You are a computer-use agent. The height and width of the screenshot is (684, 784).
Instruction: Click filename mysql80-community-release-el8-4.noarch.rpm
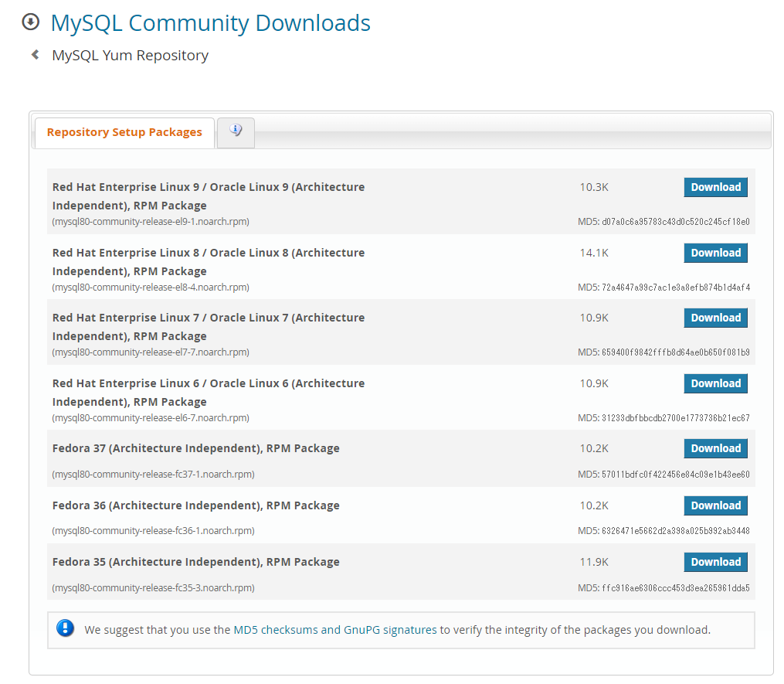tap(151, 288)
